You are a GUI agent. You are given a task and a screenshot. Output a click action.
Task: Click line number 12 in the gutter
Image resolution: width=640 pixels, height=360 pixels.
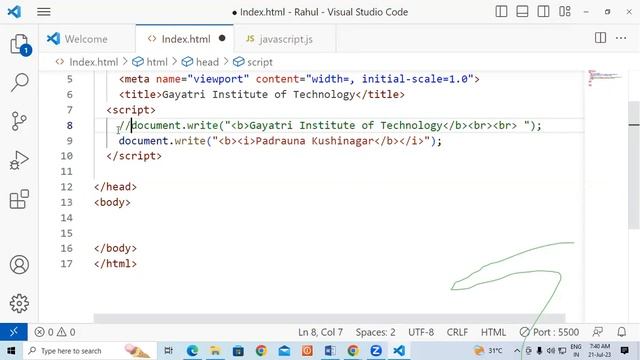(67, 187)
